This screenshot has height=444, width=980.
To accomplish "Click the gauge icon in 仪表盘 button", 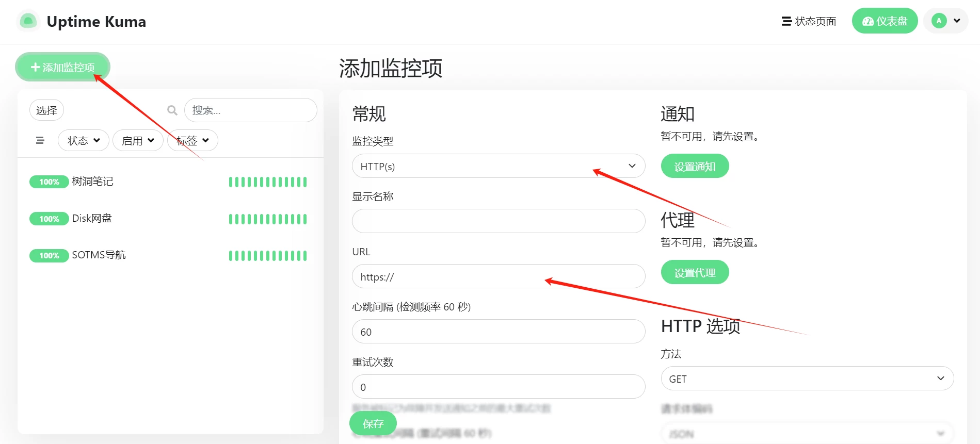I will (x=868, y=21).
